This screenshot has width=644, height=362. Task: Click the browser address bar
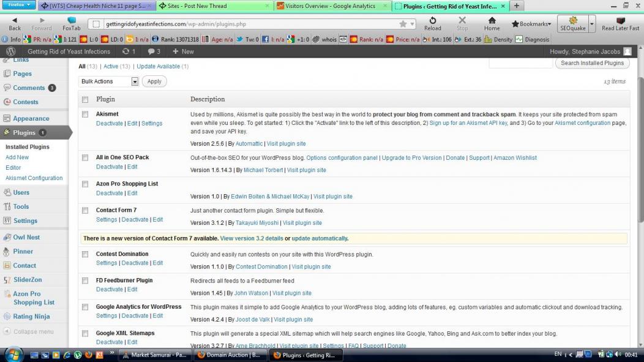pos(252,24)
